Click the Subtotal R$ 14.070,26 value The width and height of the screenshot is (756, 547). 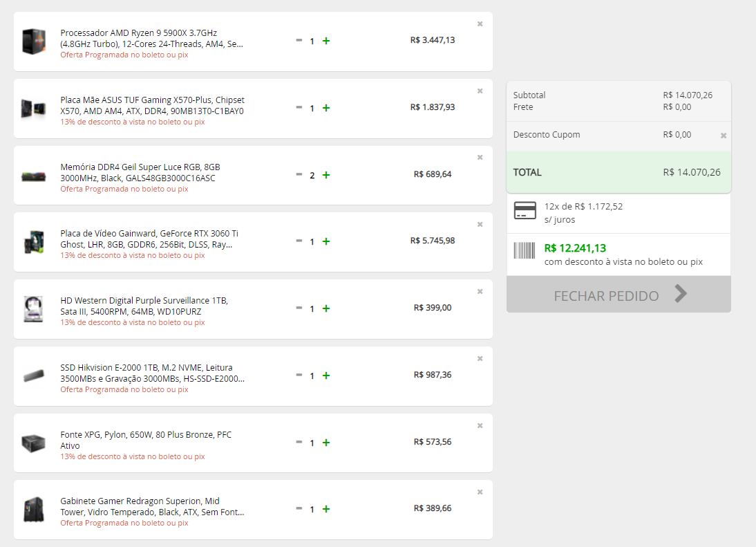pyautogui.click(x=688, y=95)
